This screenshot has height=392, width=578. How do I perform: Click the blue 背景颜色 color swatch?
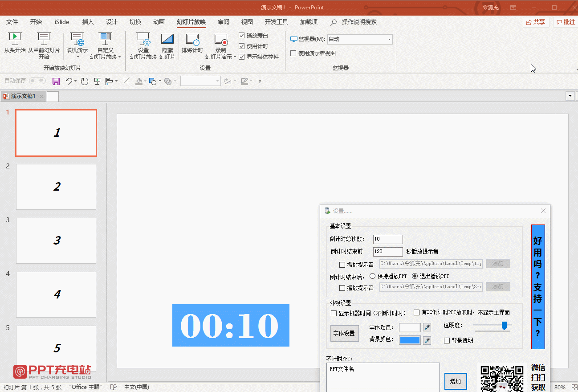click(410, 339)
